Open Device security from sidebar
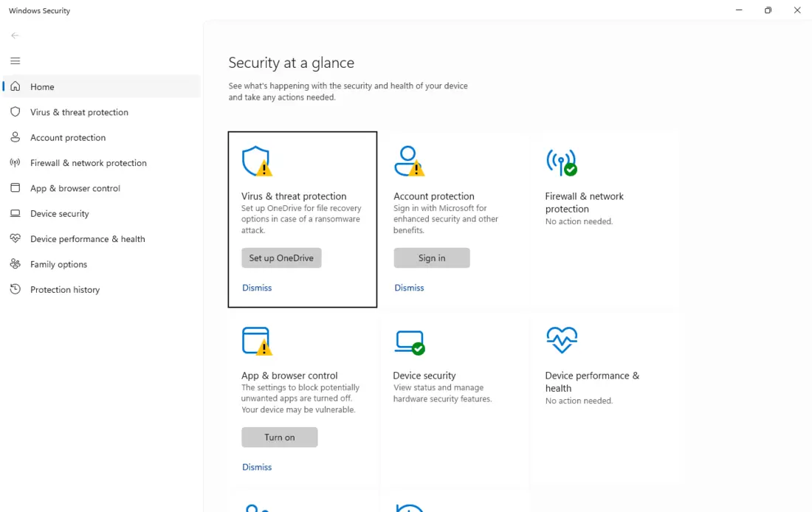Image resolution: width=812 pixels, height=512 pixels. (x=102, y=213)
